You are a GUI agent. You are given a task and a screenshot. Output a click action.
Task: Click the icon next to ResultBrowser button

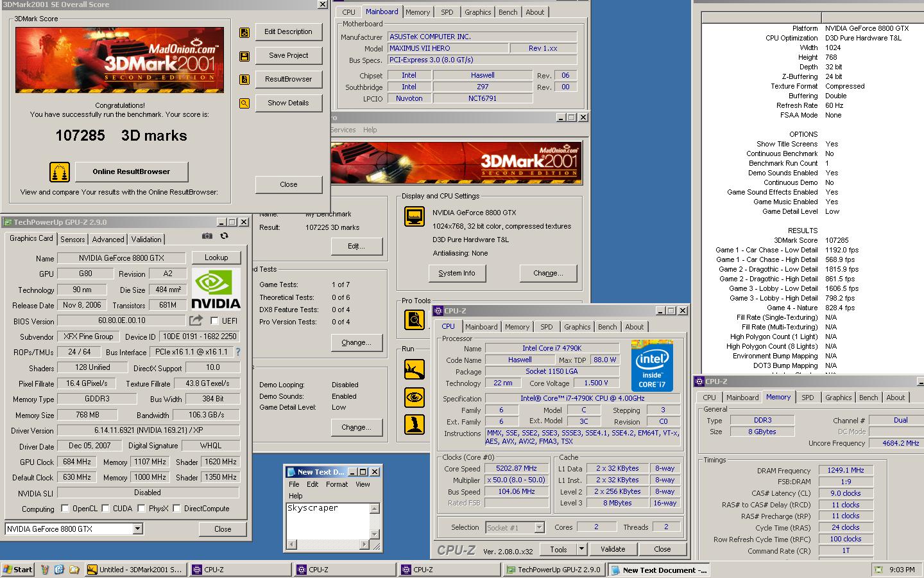coord(244,80)
